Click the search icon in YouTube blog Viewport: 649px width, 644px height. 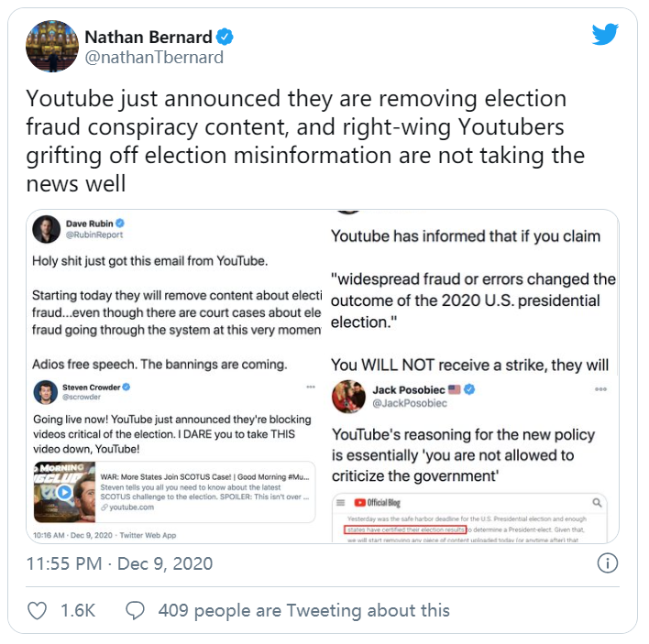597,503
